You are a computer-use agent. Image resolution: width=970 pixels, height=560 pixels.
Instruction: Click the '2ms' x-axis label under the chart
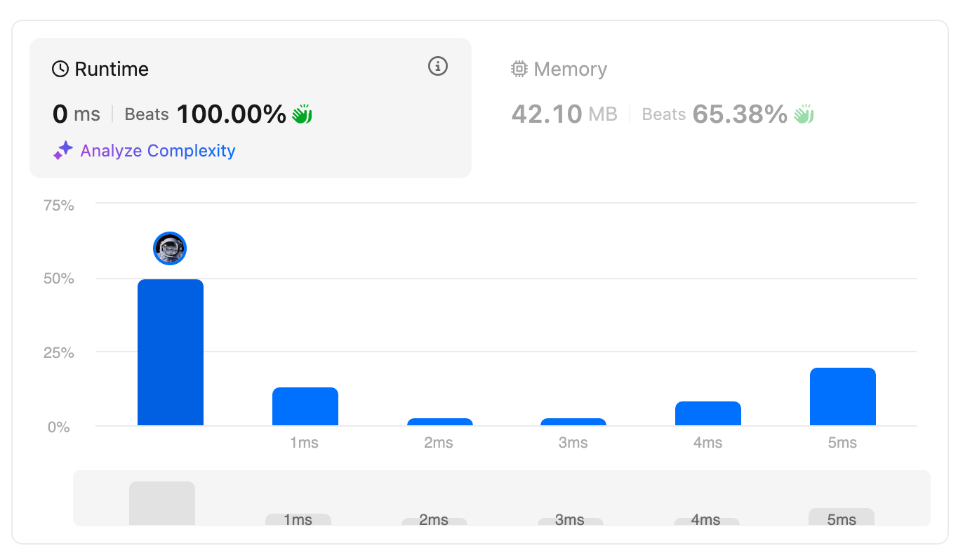pyautogui.click(x=438, y=443)
